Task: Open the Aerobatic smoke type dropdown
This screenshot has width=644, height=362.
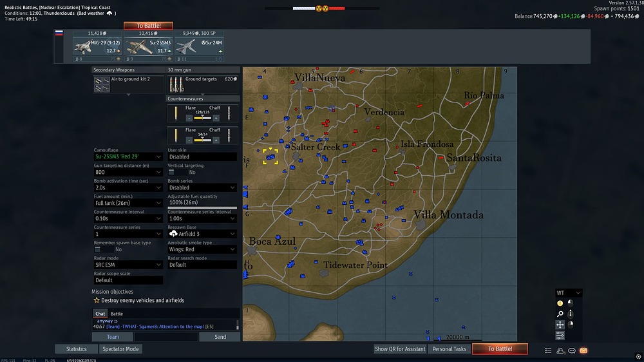Action: click(202, 249)
